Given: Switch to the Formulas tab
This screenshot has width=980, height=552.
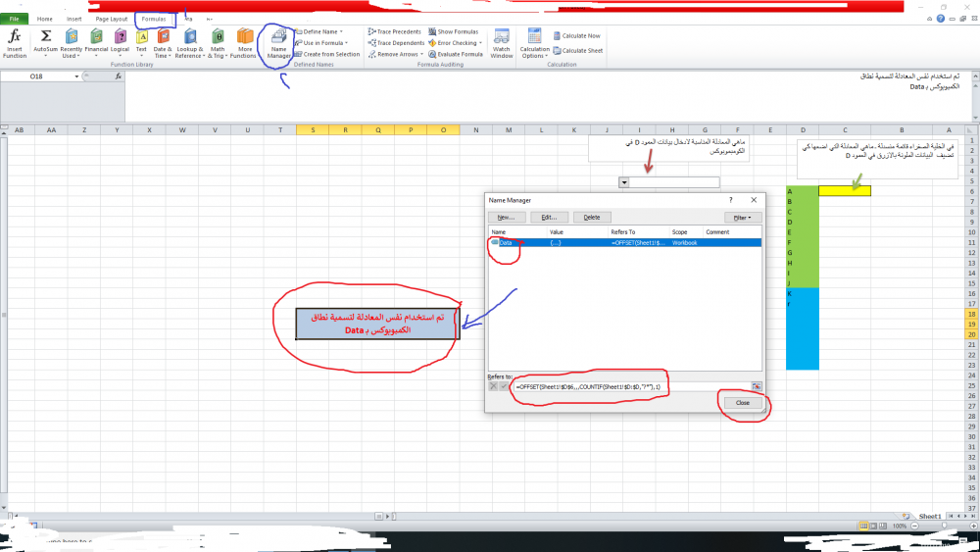Looking at the screenshot, I should (154, 19).
